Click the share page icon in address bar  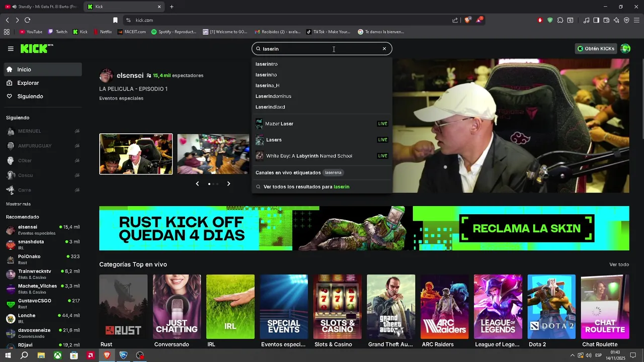[455, 20]
